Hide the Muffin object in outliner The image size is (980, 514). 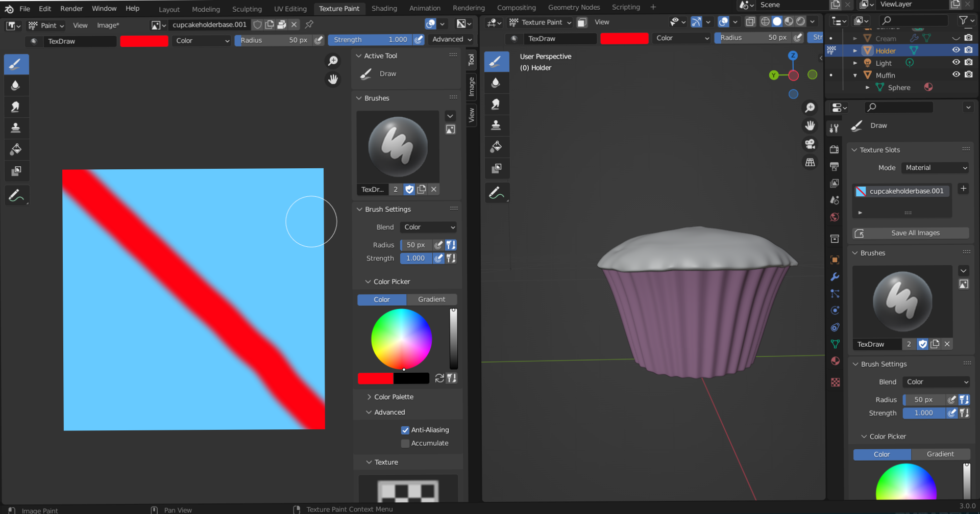coord(956,74)
